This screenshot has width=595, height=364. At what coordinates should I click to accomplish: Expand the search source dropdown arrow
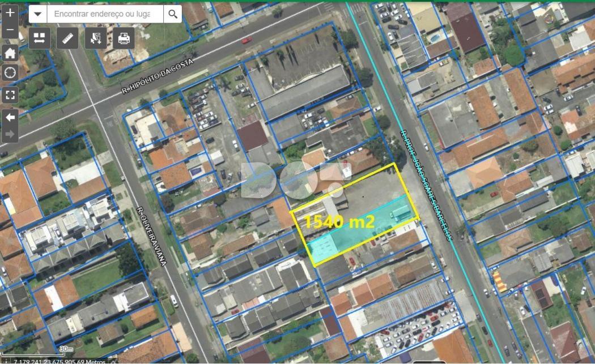38,14
